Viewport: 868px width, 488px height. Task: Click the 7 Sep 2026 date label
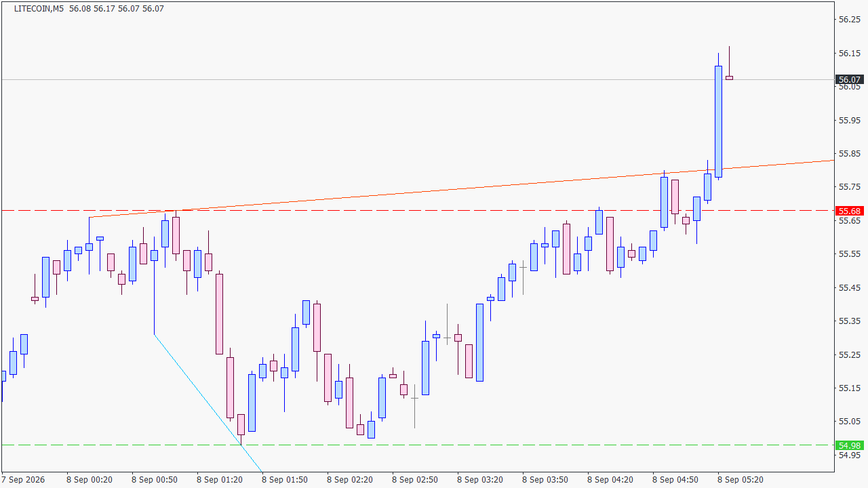[x=24, y=479]
